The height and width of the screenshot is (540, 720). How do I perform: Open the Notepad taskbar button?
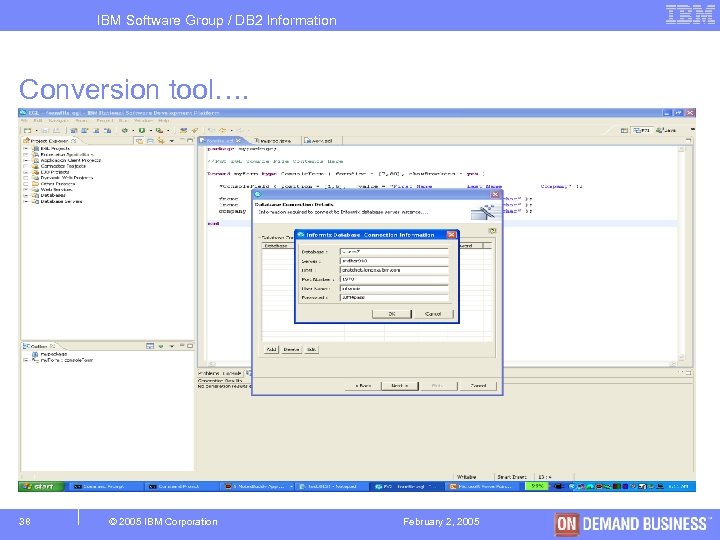[332, 486]
